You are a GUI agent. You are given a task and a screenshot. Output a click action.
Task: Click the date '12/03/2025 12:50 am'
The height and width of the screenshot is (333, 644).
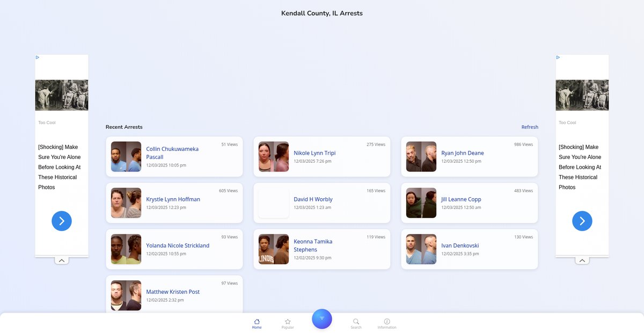click(x=462, y=207)
